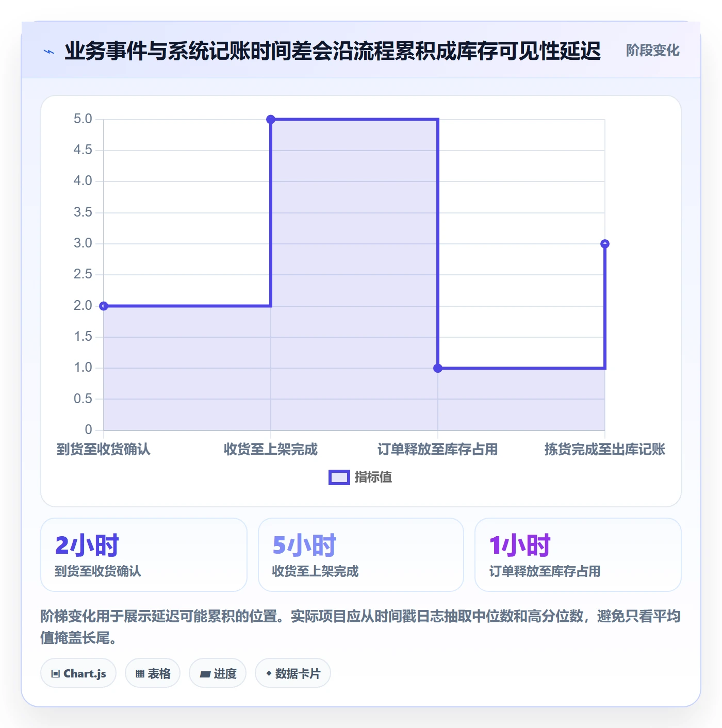Click the 指标值 legend label
722x728 pixels.
click(x=373, y=477)
